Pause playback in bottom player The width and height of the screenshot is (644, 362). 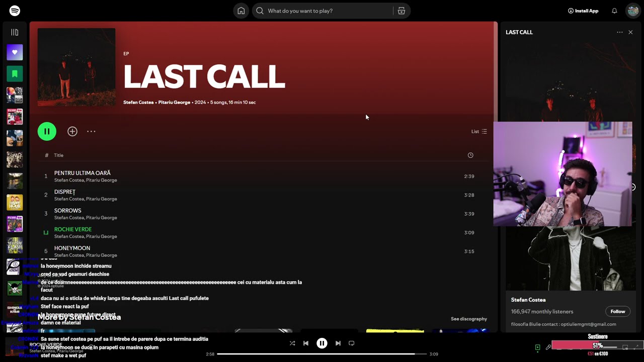click(x=322, y=343)
